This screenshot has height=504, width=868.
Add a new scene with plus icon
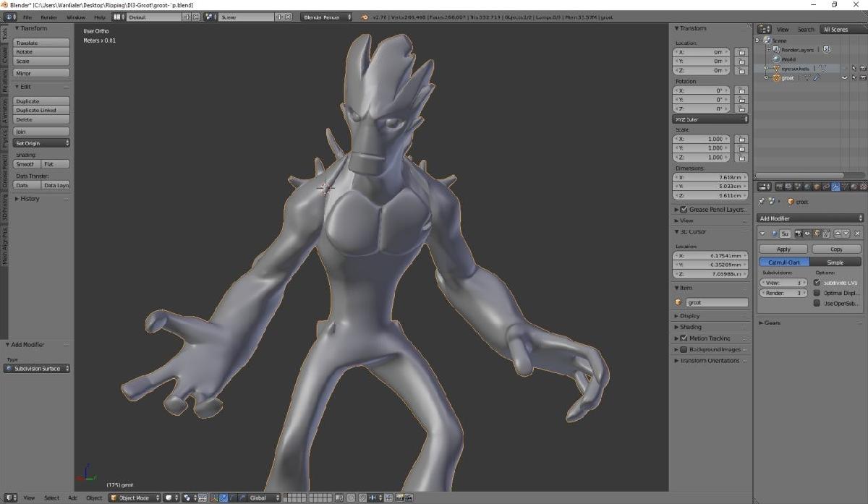[279, 17]
